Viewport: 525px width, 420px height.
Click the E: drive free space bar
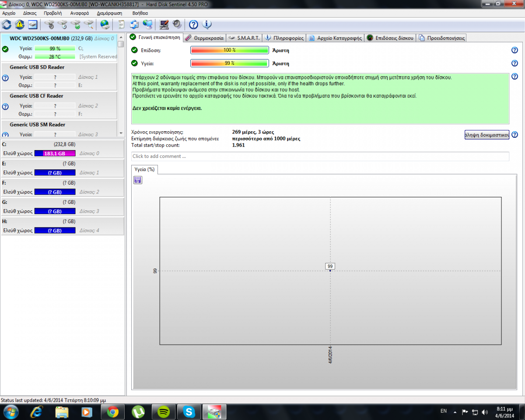(55, 173)
